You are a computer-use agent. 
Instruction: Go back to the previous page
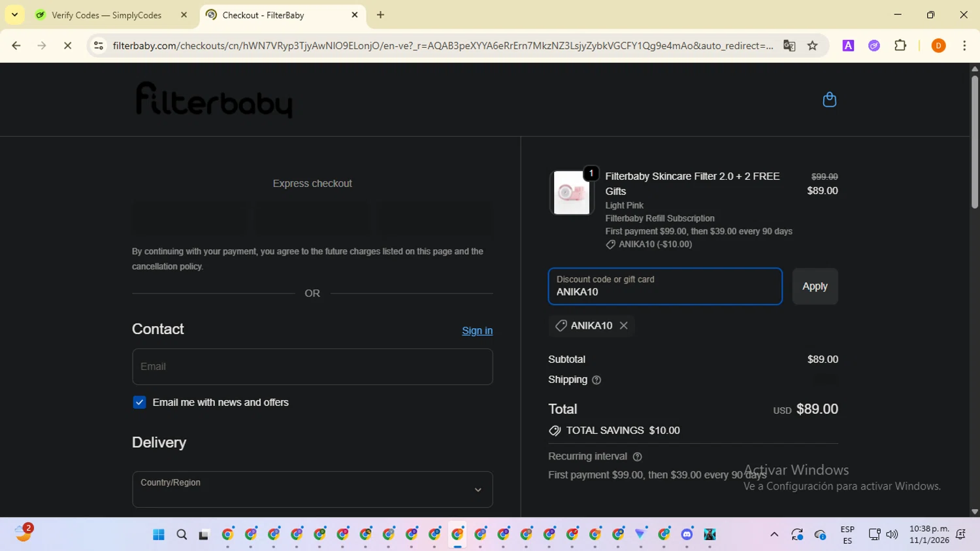click(16, 46)
